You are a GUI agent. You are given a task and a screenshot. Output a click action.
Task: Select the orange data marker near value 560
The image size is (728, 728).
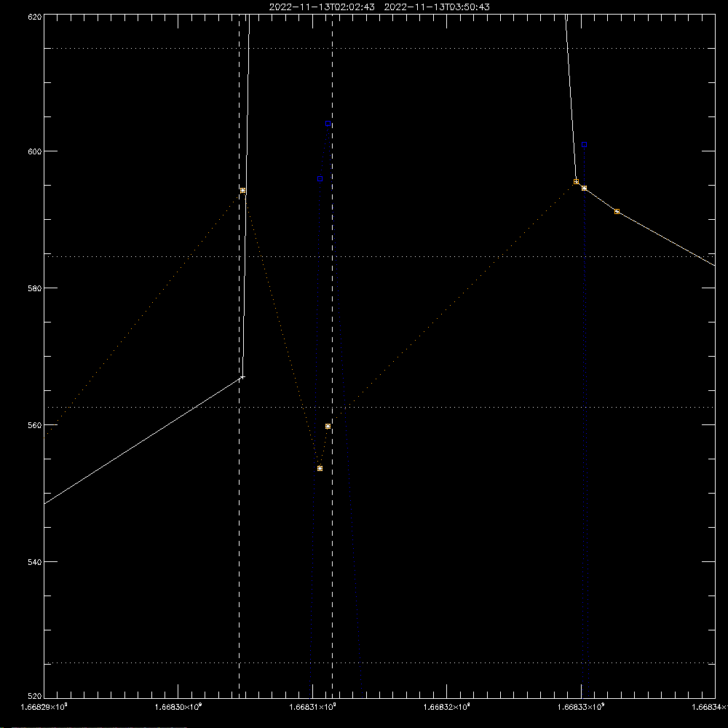click(328, 426)
